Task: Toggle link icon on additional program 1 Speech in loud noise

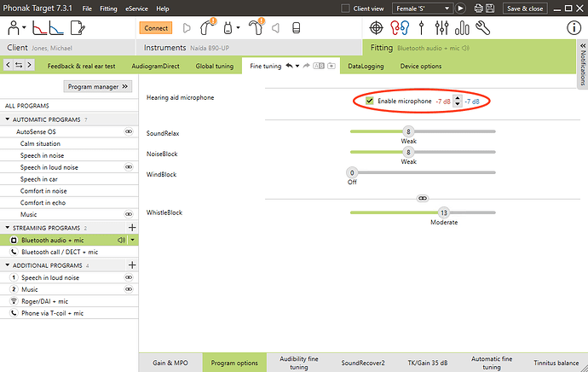Action: 129,277
